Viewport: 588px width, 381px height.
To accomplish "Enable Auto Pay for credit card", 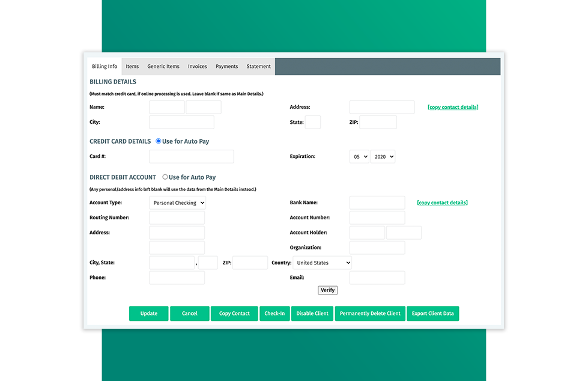I will (x=159, y=141).
